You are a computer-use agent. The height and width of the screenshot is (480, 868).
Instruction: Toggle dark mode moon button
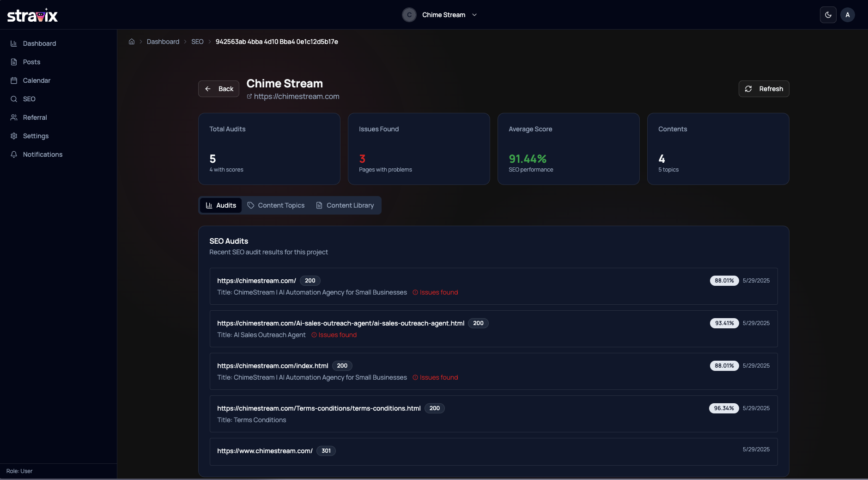point(828,15)
